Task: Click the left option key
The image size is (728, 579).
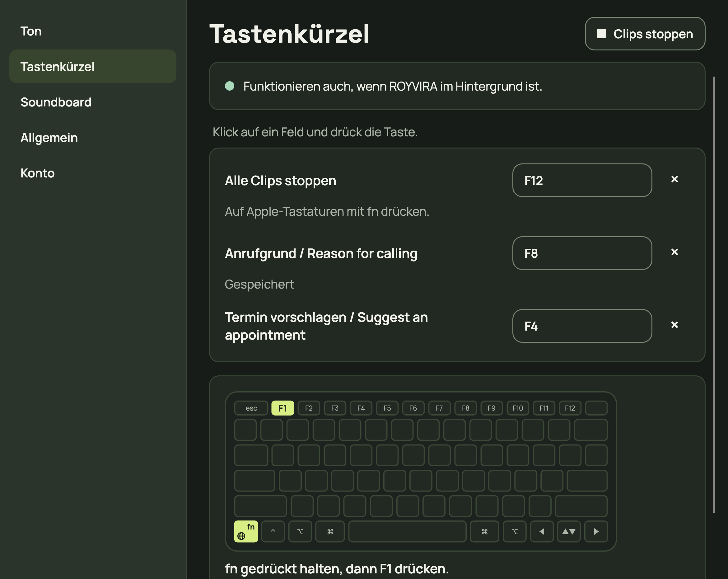Action: tap(300, 531)
